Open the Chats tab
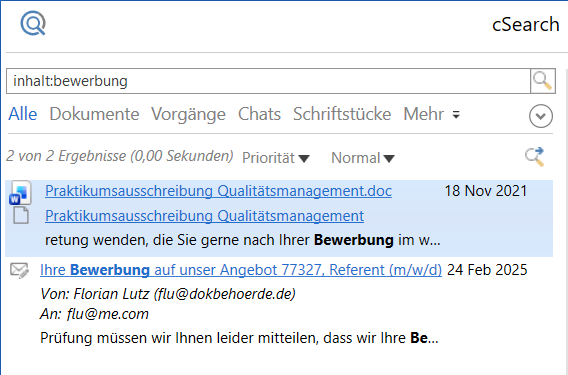The width and height of the screenshot is (568, 375). (x=259, y=114)
